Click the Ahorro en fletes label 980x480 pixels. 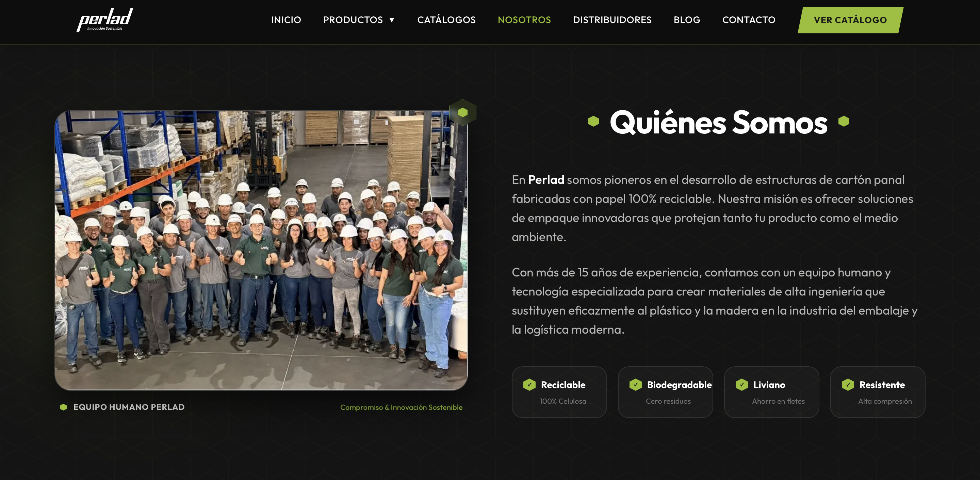[x=778, y=401]
